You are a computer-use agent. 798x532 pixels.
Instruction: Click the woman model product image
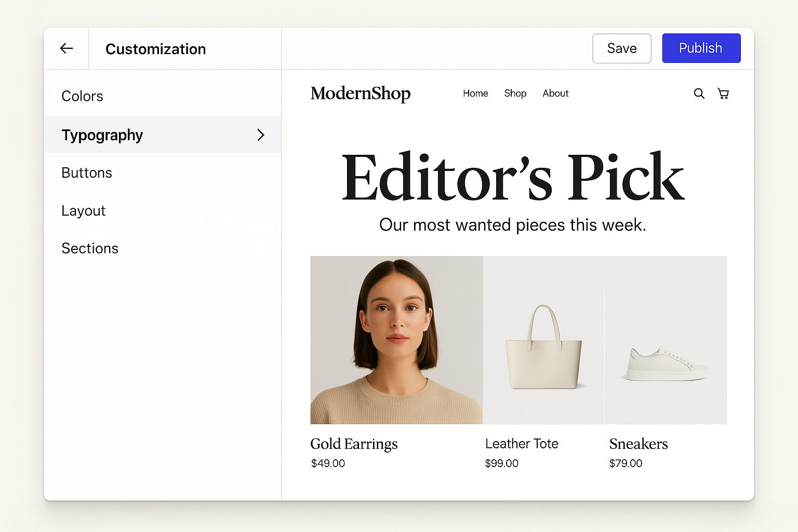[x=396, y=340]
